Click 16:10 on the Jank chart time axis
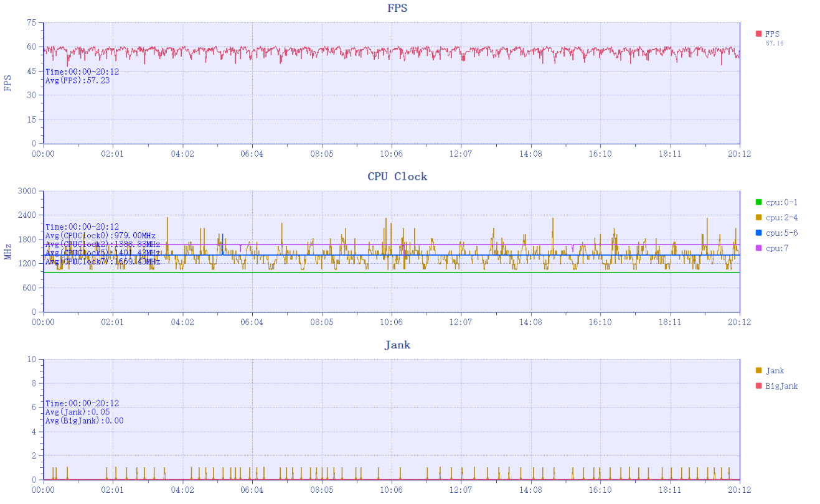Image resolution: width=820 pixels, height=504 pixels. click(x=600, y=490)
